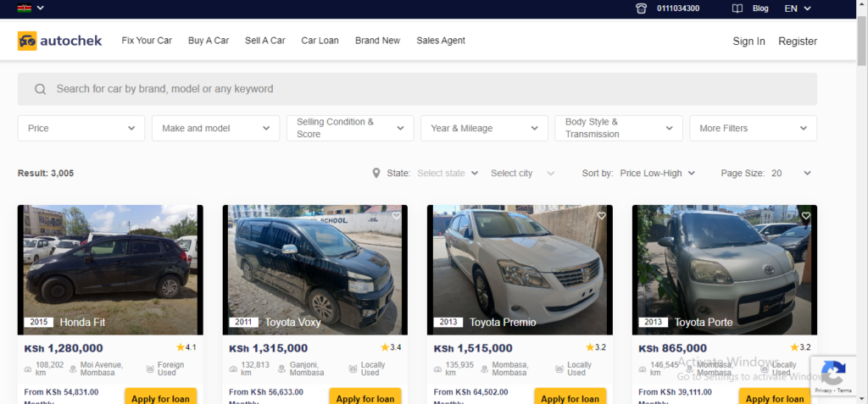Open Year & Mileage filter
The height and width of the screenshot is (404, 868).
click(x=484, y=128)
